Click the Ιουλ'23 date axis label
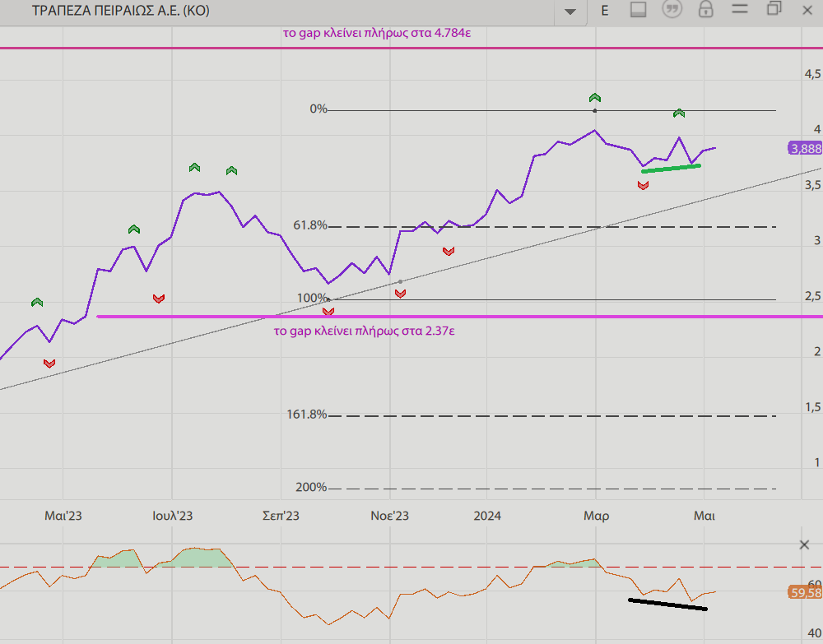The image size is (823, 644). (x=172, y=516)
